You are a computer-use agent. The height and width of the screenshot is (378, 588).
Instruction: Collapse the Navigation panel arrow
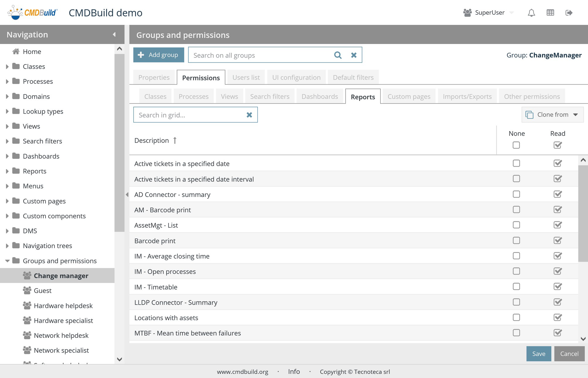114,35
